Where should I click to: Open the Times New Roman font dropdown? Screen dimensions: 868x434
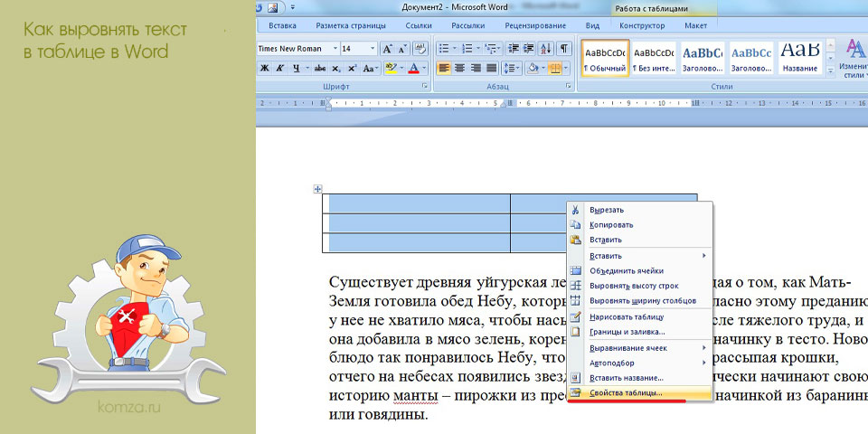[335, 49]
